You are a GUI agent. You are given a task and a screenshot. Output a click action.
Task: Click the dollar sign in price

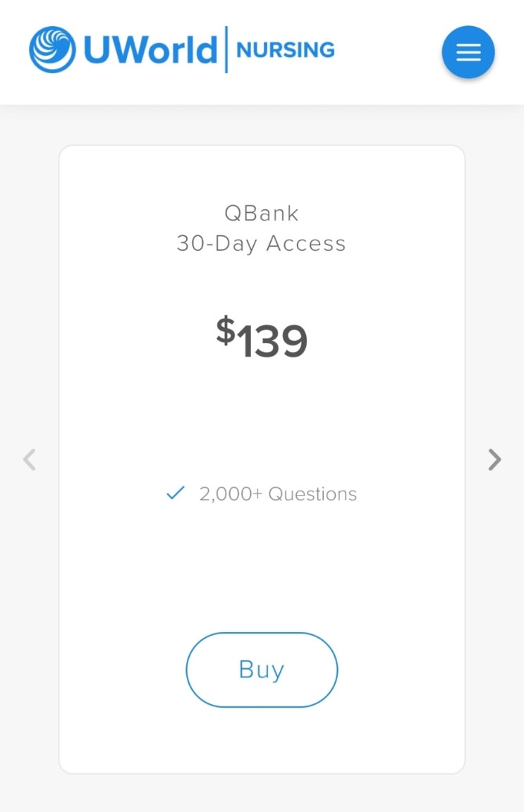pyautogui.click(x=225, y=330)
